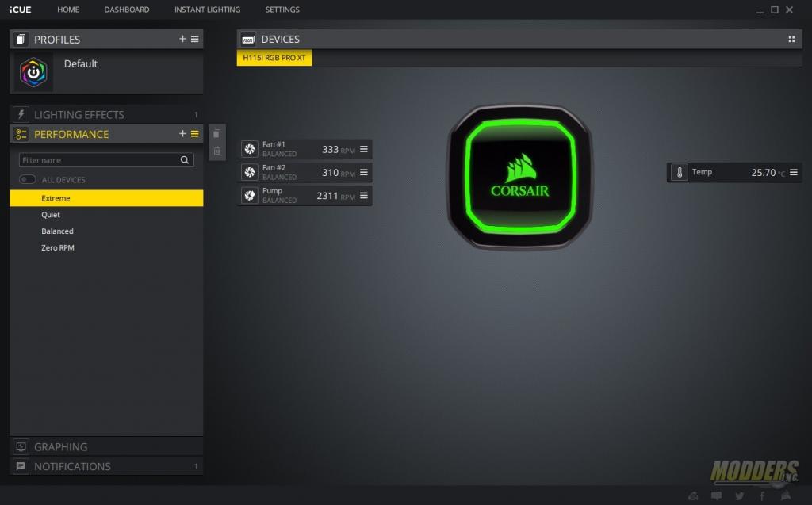This screenshot has width=812, height=505.
Task: Select the Zero RPM preset
Action: click(106, 247)
